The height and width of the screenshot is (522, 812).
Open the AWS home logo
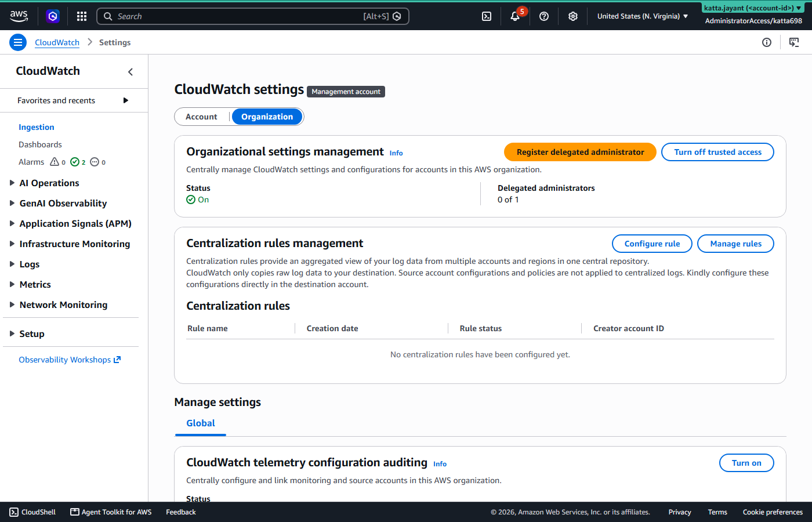[x=19, y=16]
